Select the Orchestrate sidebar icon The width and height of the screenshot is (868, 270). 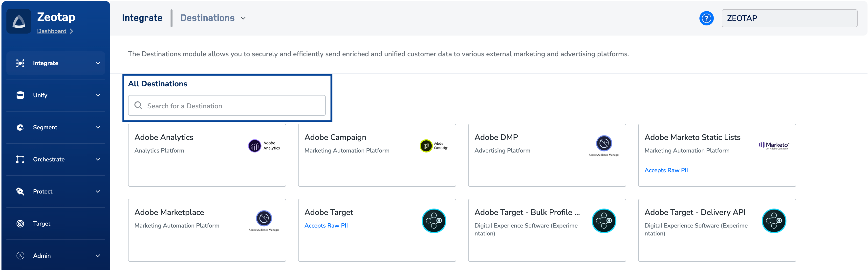(x=20, y=159)
